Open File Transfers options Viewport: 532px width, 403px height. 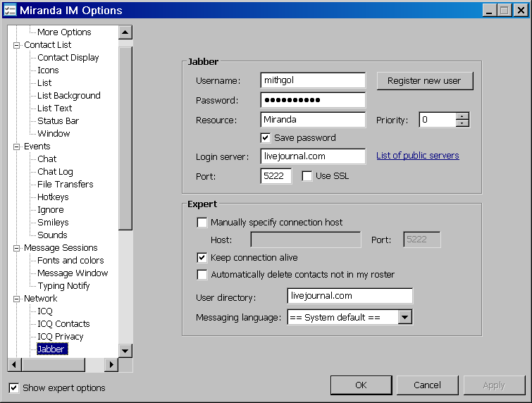point(65,185)
